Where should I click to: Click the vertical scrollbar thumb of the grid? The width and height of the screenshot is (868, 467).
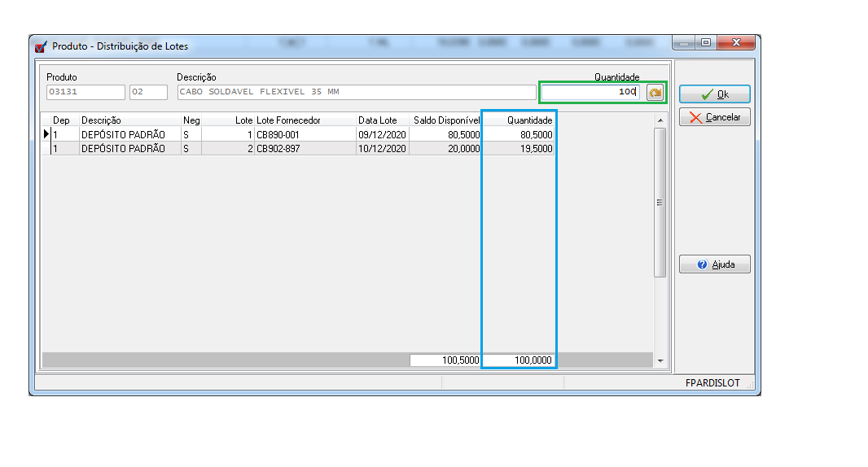pyautogui.click(x=660, y=203)
